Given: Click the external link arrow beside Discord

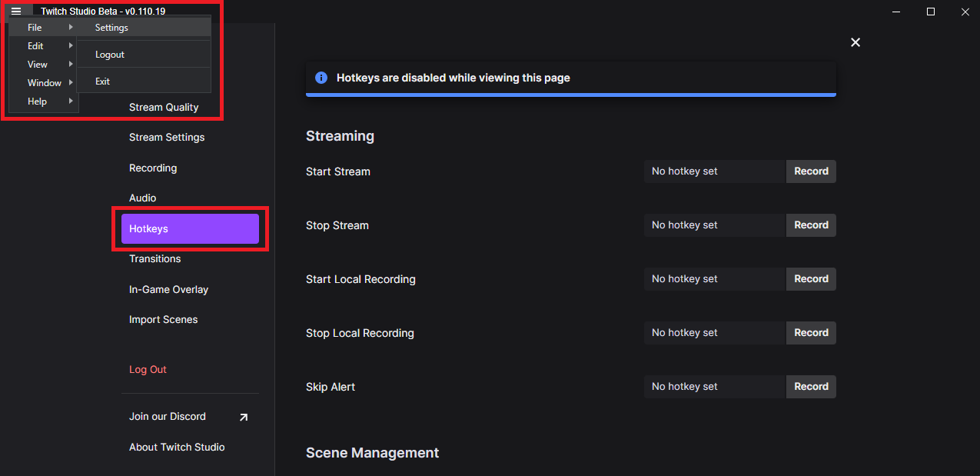Looking at the screenshot, I should [x=244, y=417].
